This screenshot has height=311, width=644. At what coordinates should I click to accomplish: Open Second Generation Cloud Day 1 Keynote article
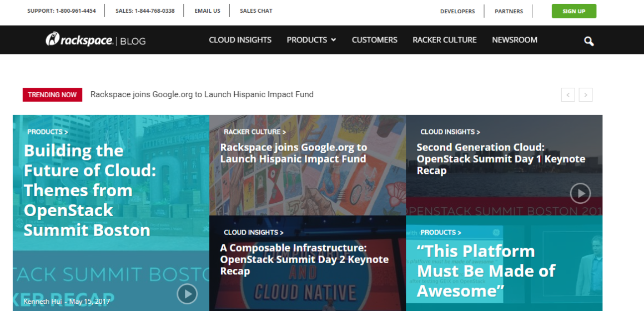501,159
